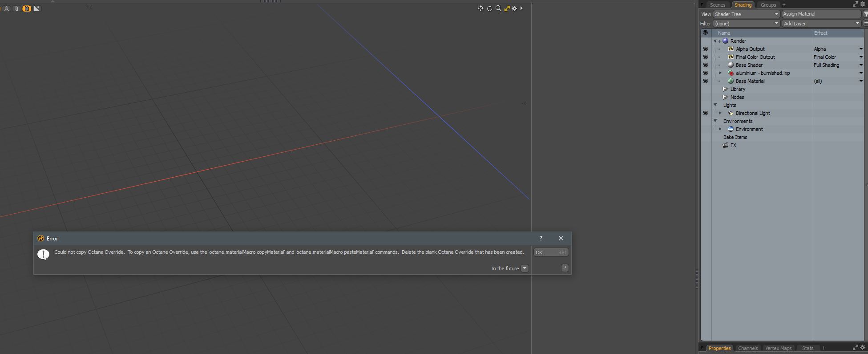
Task: Open the Vertex Maps tab
Action: coord(778,348)
